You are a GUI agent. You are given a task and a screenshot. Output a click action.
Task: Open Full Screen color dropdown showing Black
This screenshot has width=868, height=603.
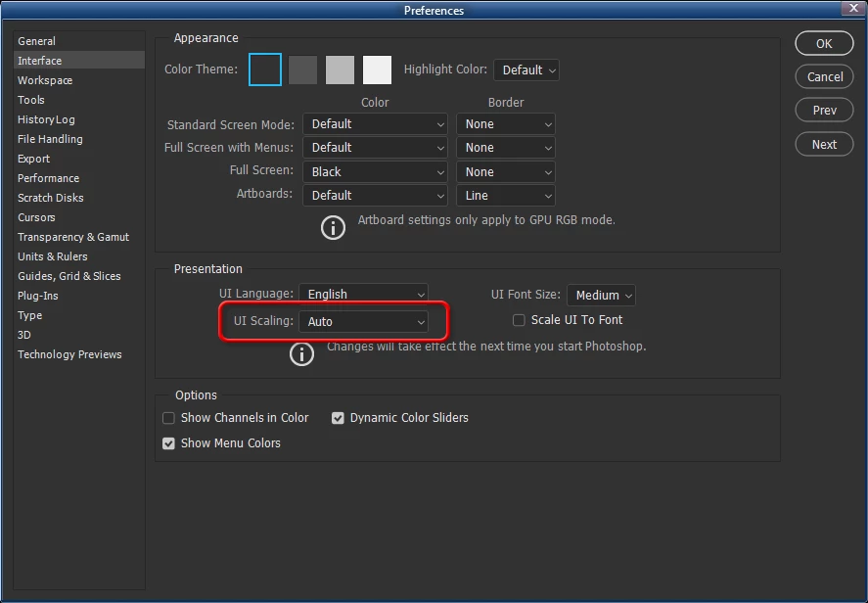point(375,171)
